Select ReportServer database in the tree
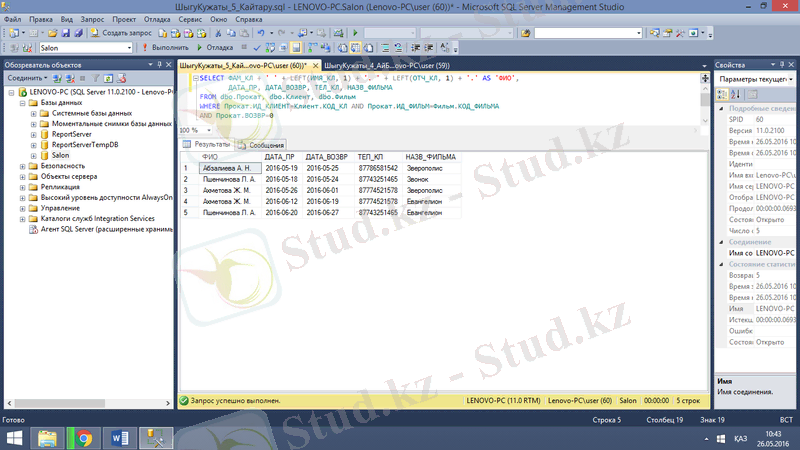Screen dimensions: 800x450 click(71, 134)
